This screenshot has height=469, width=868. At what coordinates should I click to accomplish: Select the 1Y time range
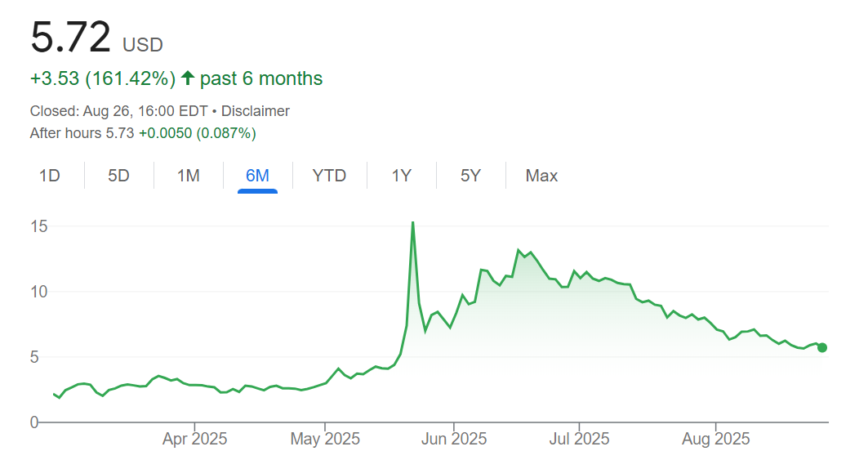(x=401, y=176)
